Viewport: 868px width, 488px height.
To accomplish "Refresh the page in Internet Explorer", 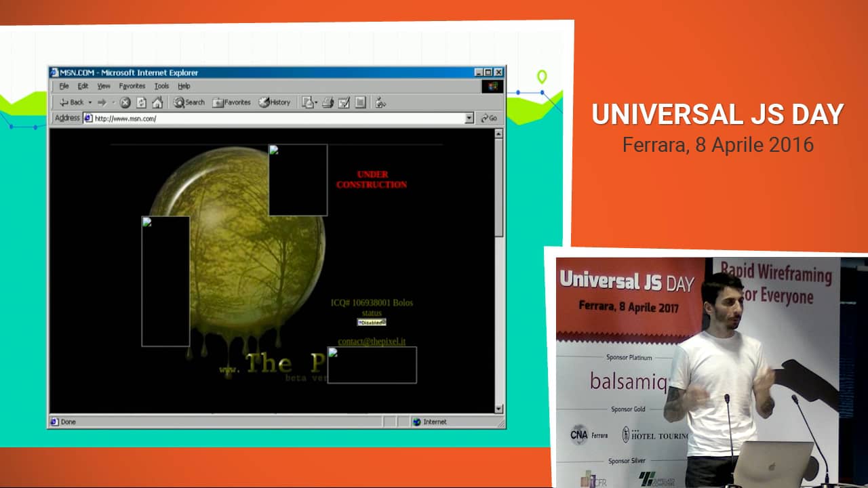I will click(141, 102).
